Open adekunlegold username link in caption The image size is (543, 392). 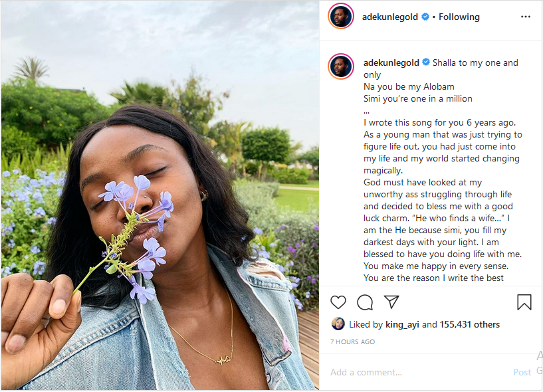(391, 63)
